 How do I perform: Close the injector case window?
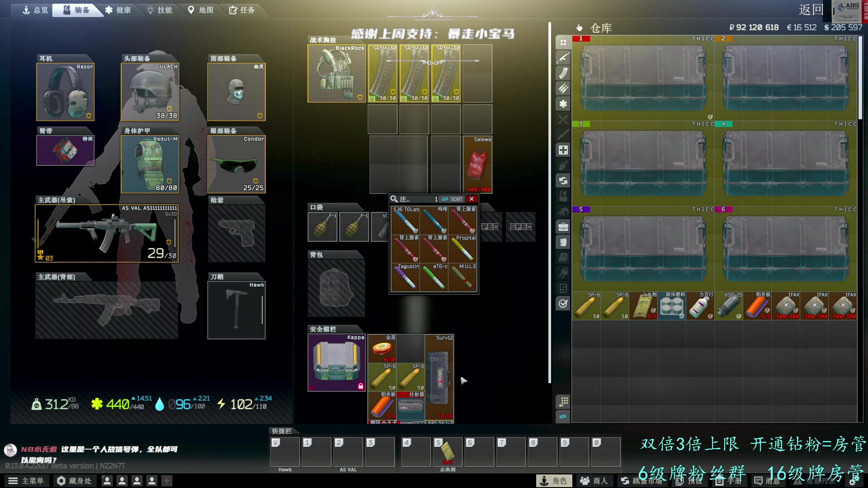pyautogui.click(x=472, y=199)
